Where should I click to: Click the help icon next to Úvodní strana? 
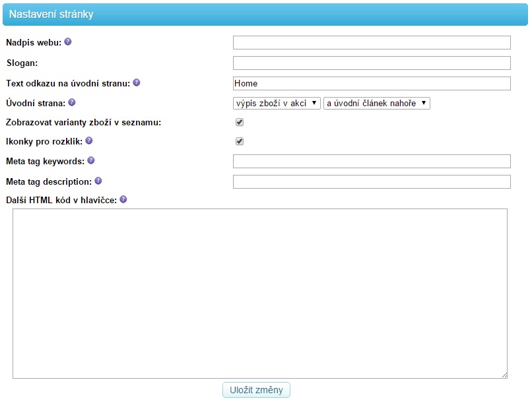(x=72, y=103)
